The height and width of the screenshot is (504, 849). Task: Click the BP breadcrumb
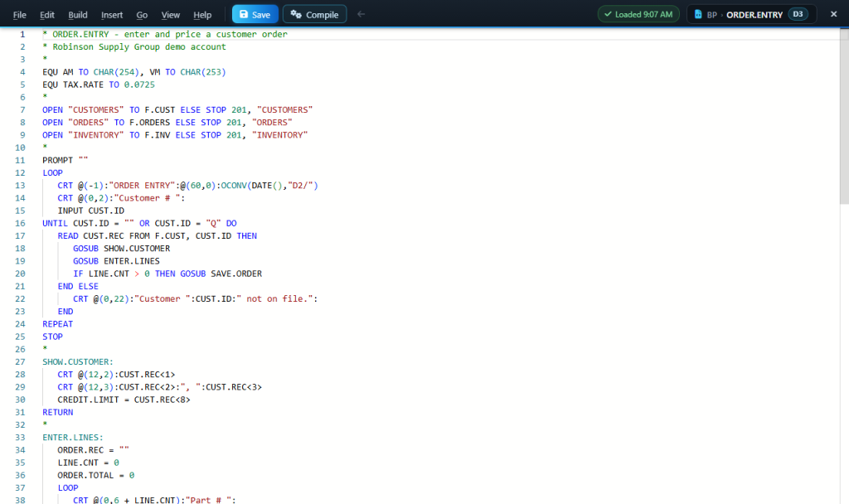pyautogui.click(x=712, y=15)
